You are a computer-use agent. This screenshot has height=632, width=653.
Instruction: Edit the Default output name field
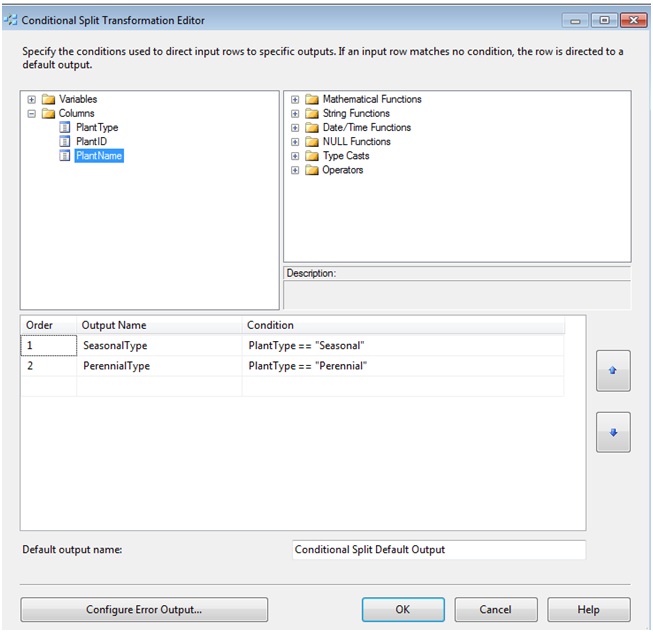pyautogui.click(x=438, y=550)
